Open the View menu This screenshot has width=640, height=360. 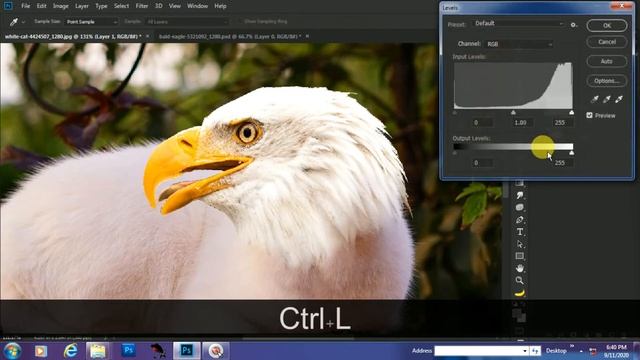click(175, 6)
